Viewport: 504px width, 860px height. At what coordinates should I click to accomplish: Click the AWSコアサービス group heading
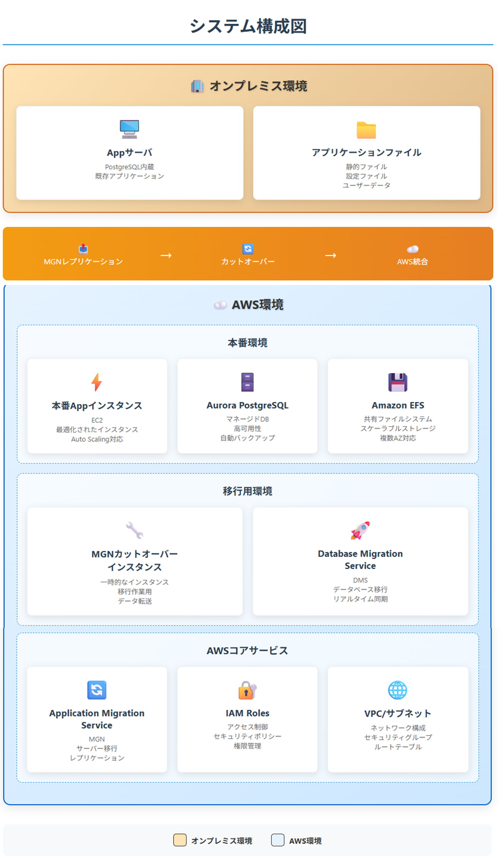[x=248, y=651]
